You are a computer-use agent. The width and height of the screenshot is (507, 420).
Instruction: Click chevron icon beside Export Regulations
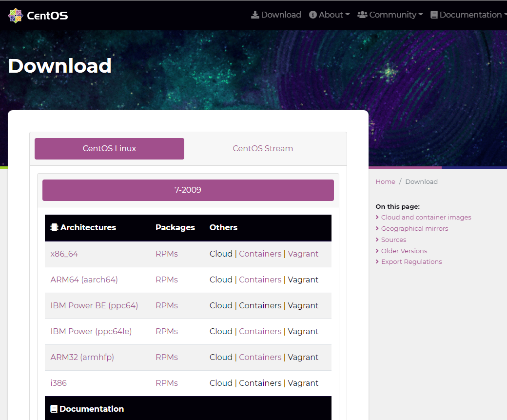coord(377,262)
